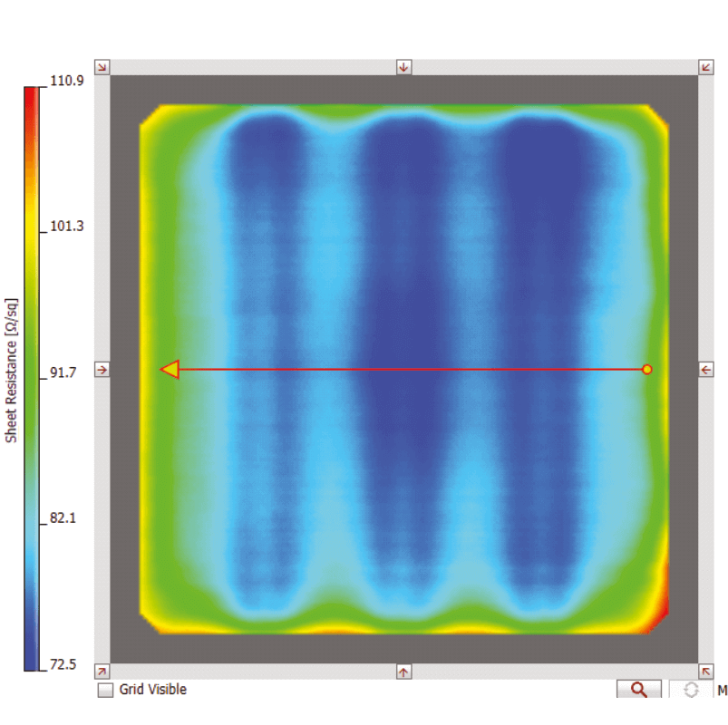Viewport: 728px width, 725px height.
Task: Click the bottom-right corner arrow button
Action: [705, 672]
